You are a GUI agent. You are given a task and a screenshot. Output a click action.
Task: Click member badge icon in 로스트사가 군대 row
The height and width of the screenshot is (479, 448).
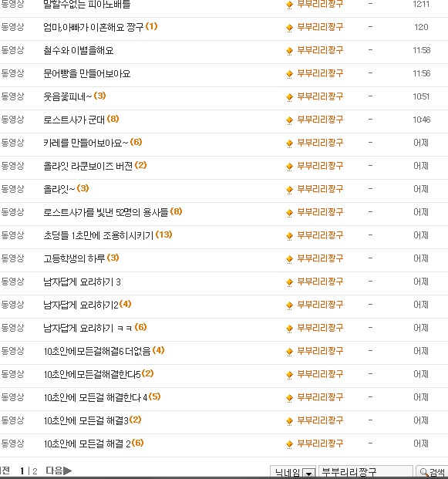[289, 120]
